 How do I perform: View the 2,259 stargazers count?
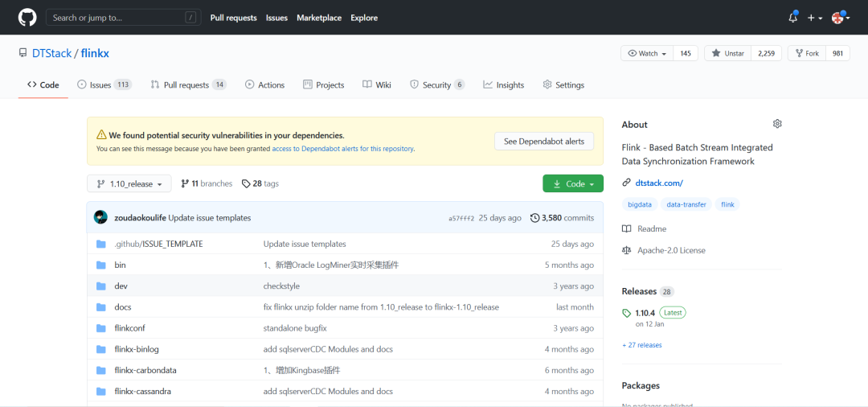(x=766, y=54)
